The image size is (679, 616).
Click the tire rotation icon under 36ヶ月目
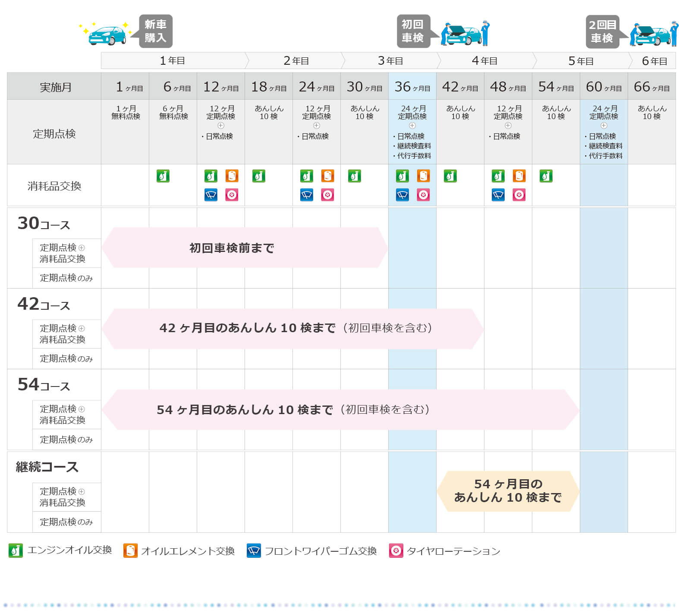click(423, 195)
